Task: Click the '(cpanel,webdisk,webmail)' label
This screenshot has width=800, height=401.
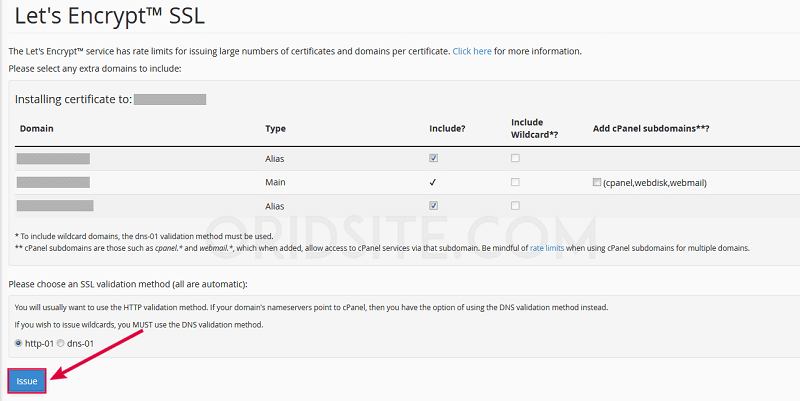Action: tap(655, 183)
